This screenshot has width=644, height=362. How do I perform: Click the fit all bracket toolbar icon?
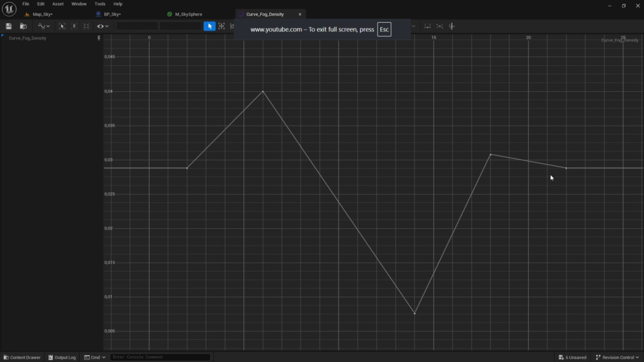[86, 26]
